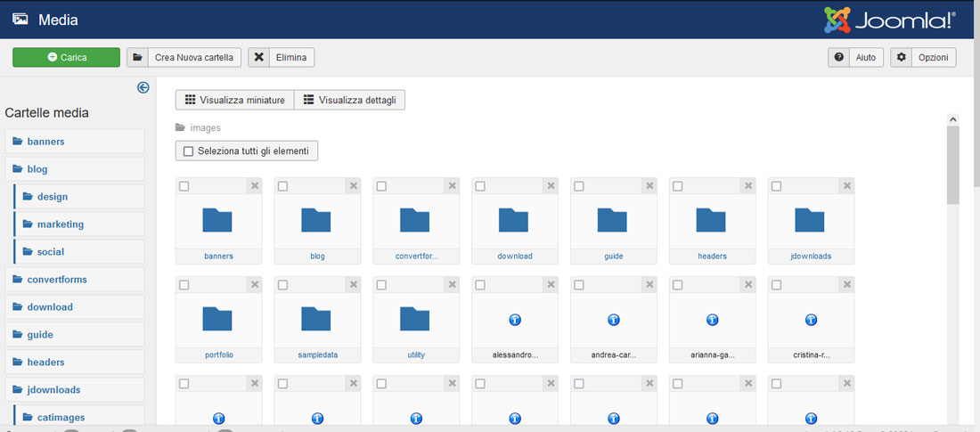Screen dimensions: 980x432
Task: Open the blog folder icon in grid
Action: click(316, 220)
